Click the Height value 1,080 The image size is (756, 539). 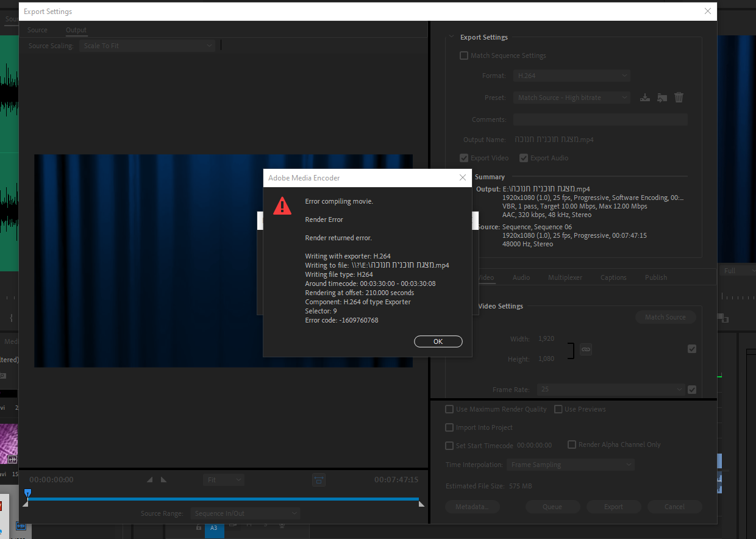click(x=546, y=359)
